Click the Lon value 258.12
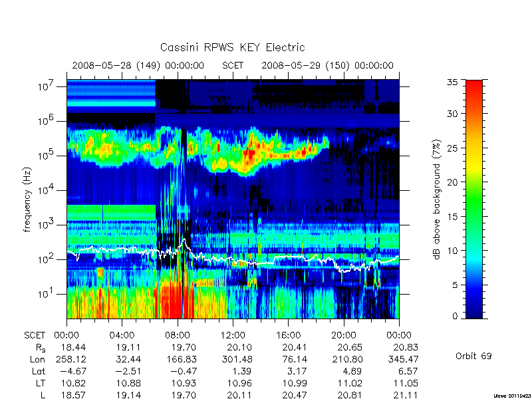532x399 pixels. click(72, 359)
